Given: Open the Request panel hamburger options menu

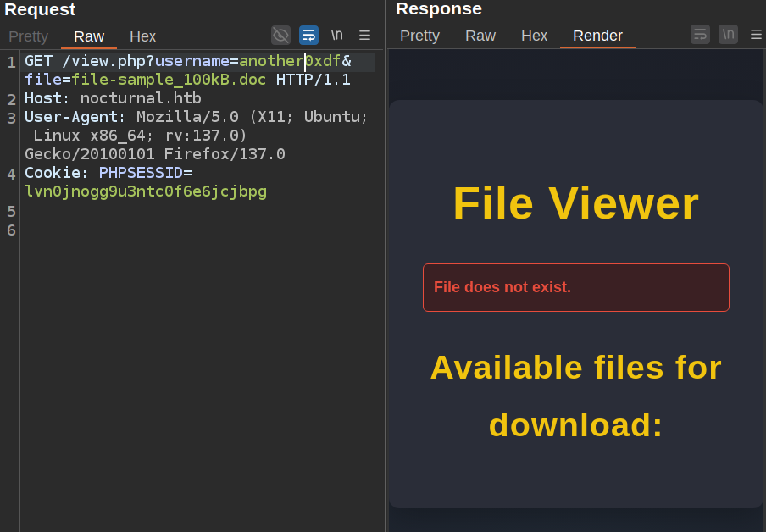Looking at the screenshot, I should (364, 35).
